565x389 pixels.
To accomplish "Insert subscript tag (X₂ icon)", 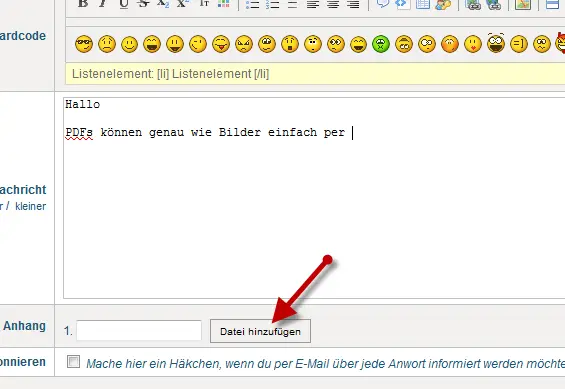I will point(163,4).
